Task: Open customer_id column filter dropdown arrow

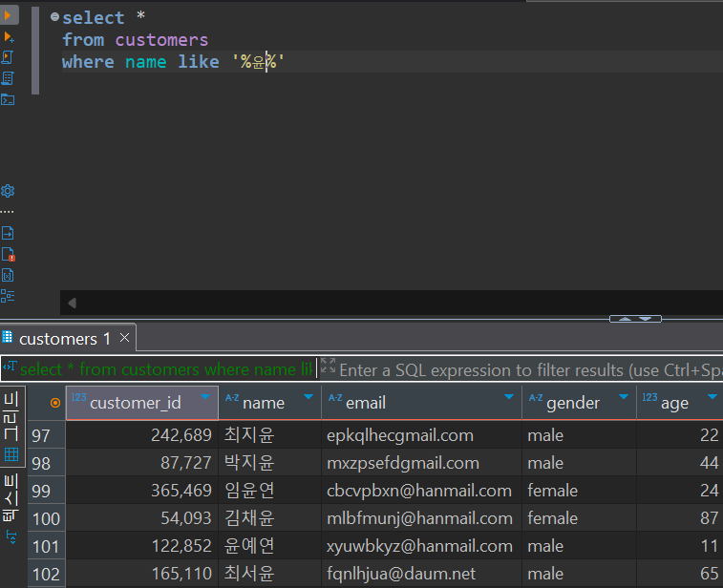Action: tap(205, 397)
